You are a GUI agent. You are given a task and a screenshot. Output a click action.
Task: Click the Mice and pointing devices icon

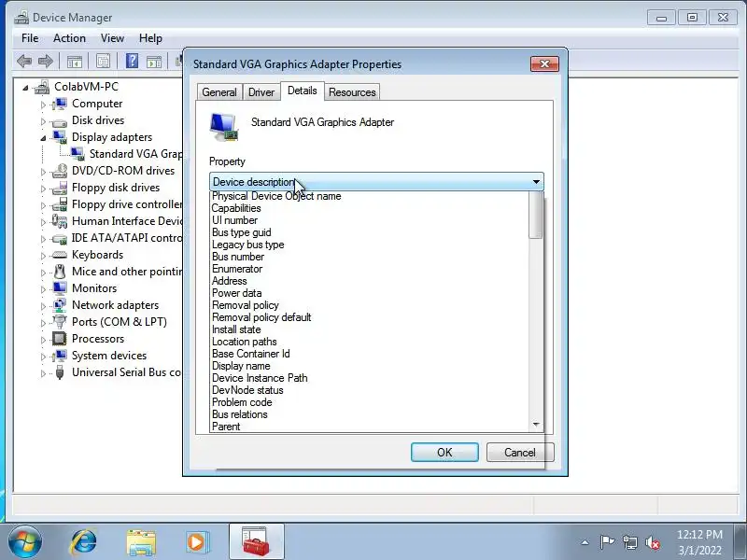[x=60, y=272]
